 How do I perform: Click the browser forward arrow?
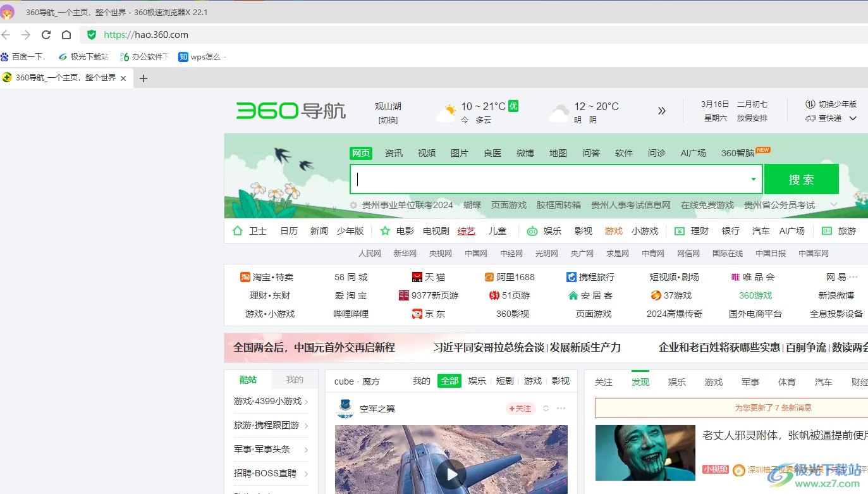coord(26,35)
